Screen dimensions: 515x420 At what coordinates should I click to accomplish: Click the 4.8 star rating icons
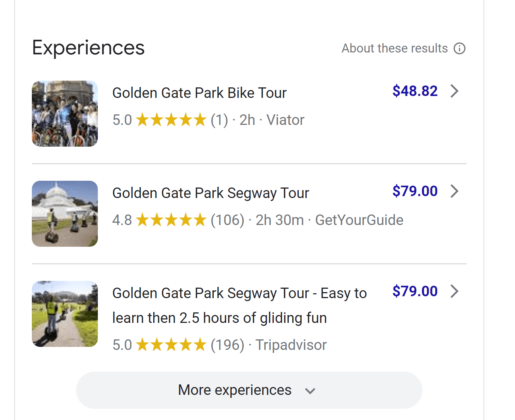click(x=171, y=220)
